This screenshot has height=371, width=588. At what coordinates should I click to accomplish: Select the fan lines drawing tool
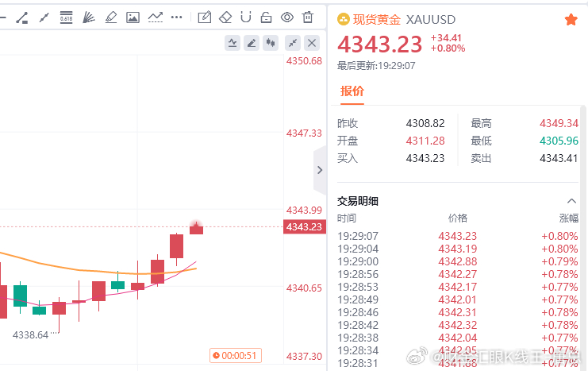[89, 17]
